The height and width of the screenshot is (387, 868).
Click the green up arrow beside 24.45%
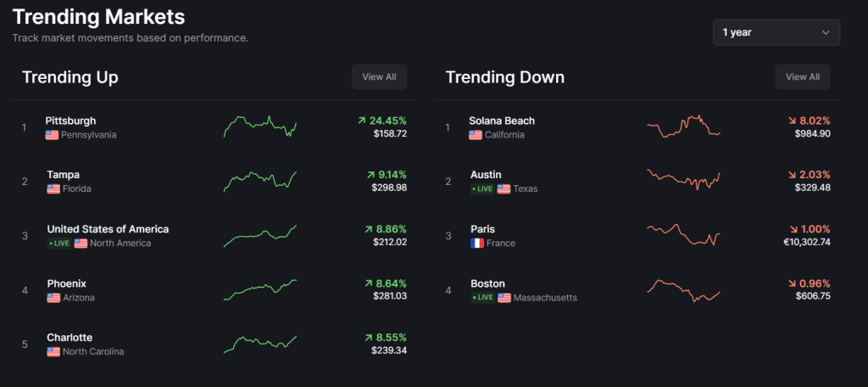[x=362, y=121]
